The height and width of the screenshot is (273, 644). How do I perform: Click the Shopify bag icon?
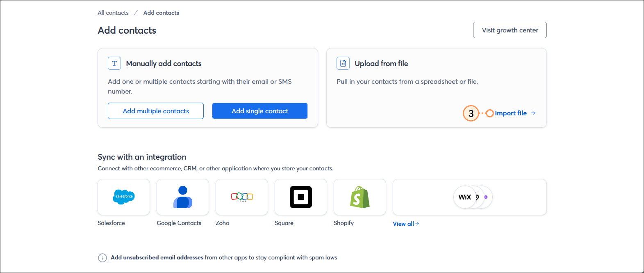pos(360,197)
